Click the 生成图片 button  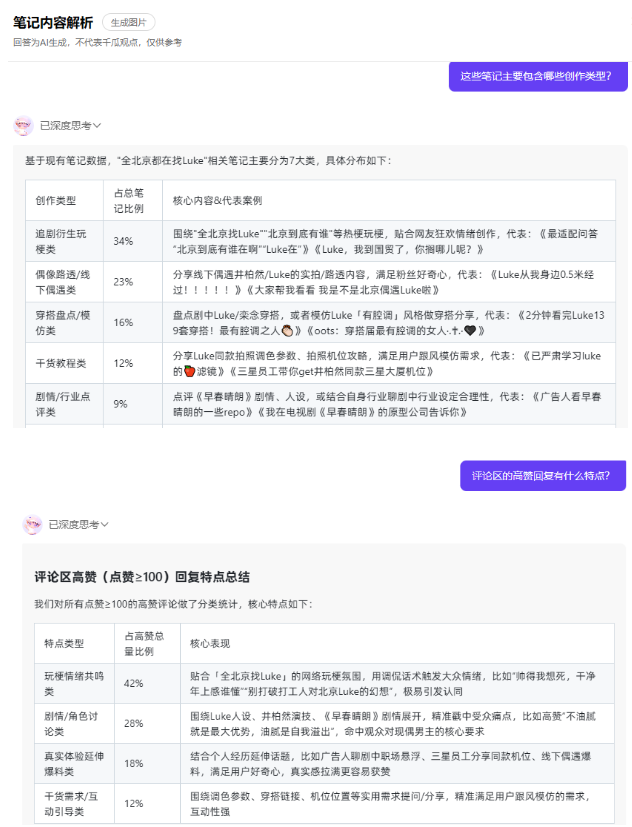[129, 23]
